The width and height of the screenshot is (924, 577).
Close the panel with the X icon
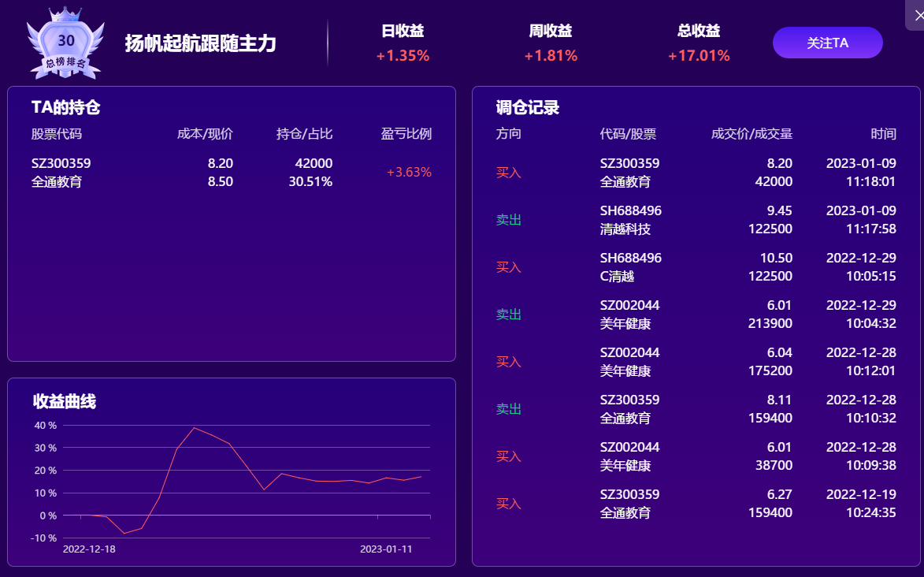click(918, 15)
